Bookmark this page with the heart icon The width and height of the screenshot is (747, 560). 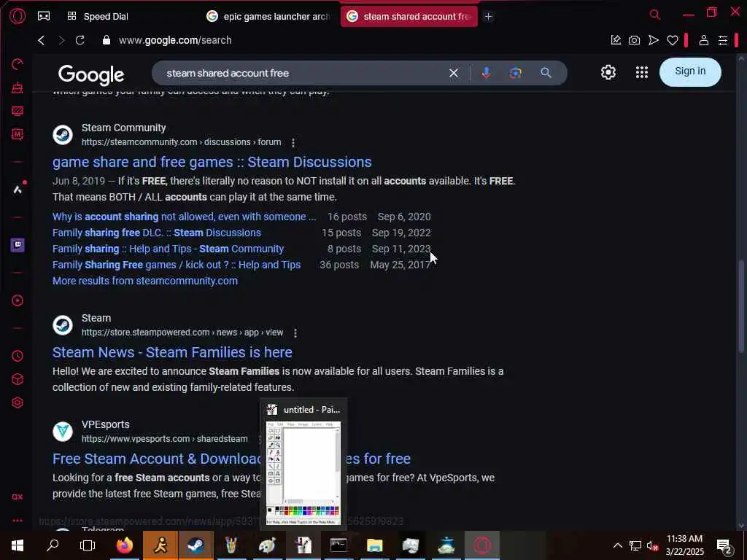(x=672, y=41)
